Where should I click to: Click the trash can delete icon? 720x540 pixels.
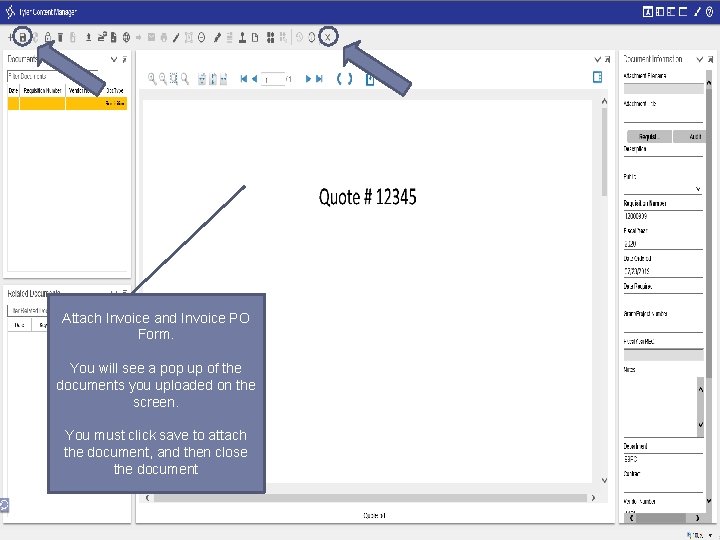60,37
